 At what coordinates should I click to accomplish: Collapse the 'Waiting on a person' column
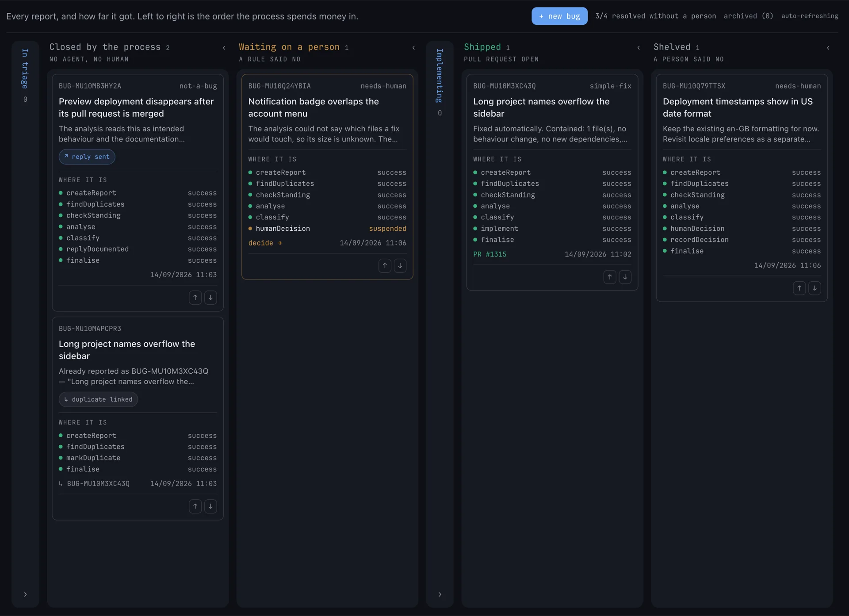pyautogui.click(x=413, y=48)
